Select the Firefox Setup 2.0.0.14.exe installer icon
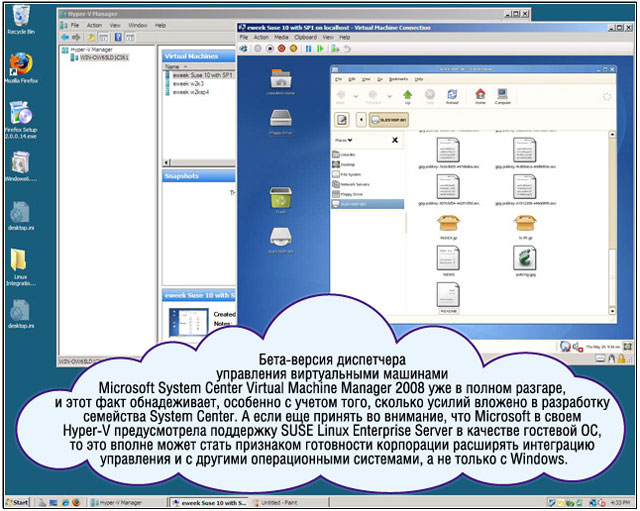 [x=20, y=119]
